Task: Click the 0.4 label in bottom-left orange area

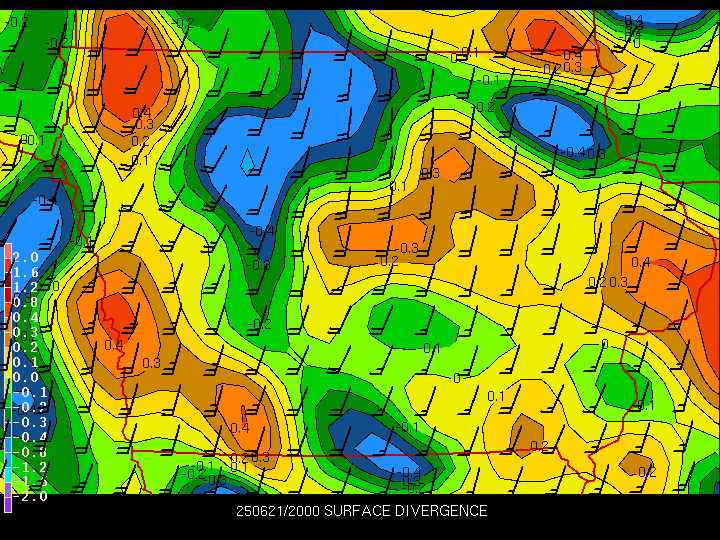Action: (x=240, y=428)
